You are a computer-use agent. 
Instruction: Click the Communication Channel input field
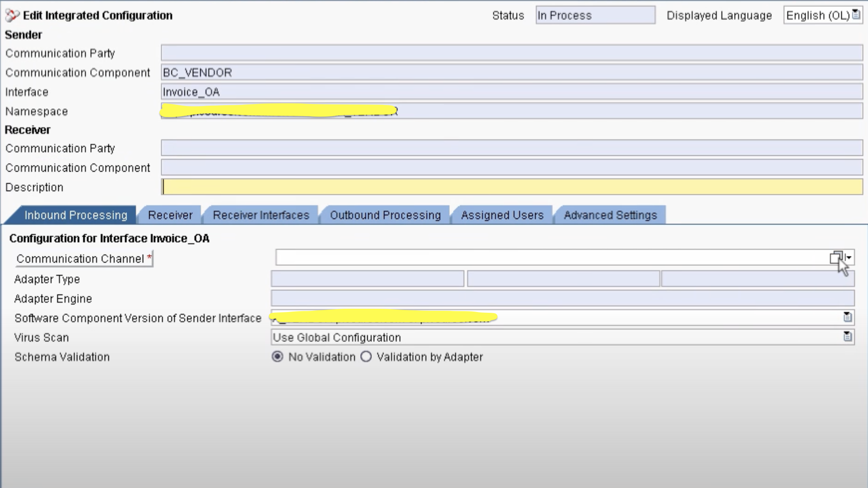pos(550,258)
